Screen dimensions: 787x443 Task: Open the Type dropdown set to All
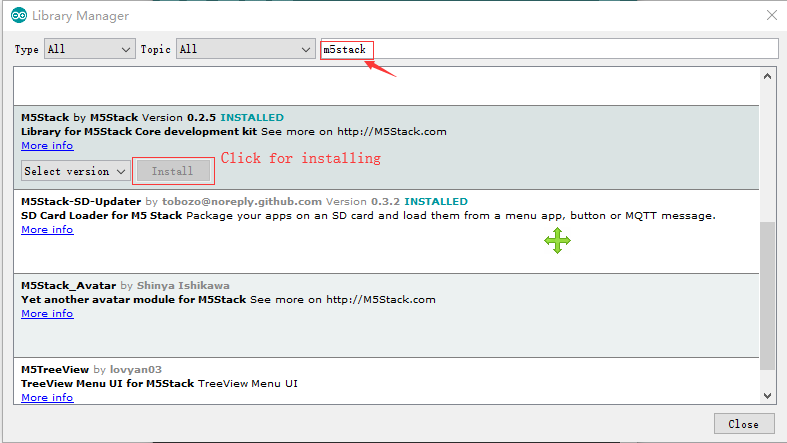pos(89,49)
